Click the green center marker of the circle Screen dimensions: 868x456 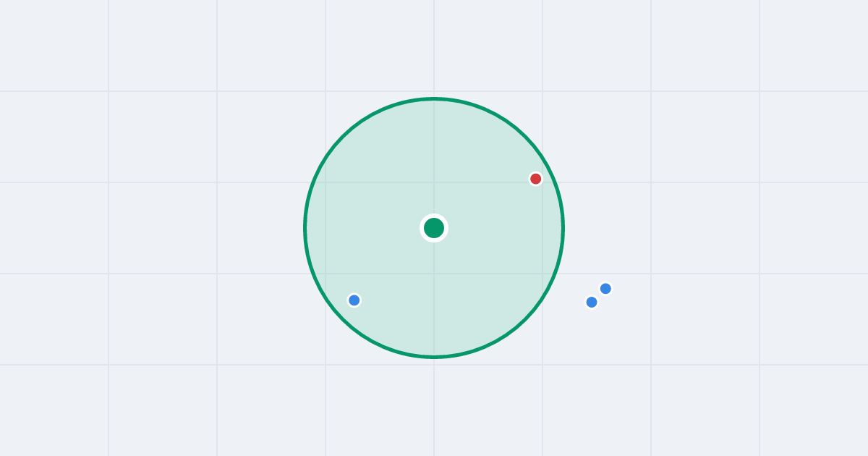[434, 228]
